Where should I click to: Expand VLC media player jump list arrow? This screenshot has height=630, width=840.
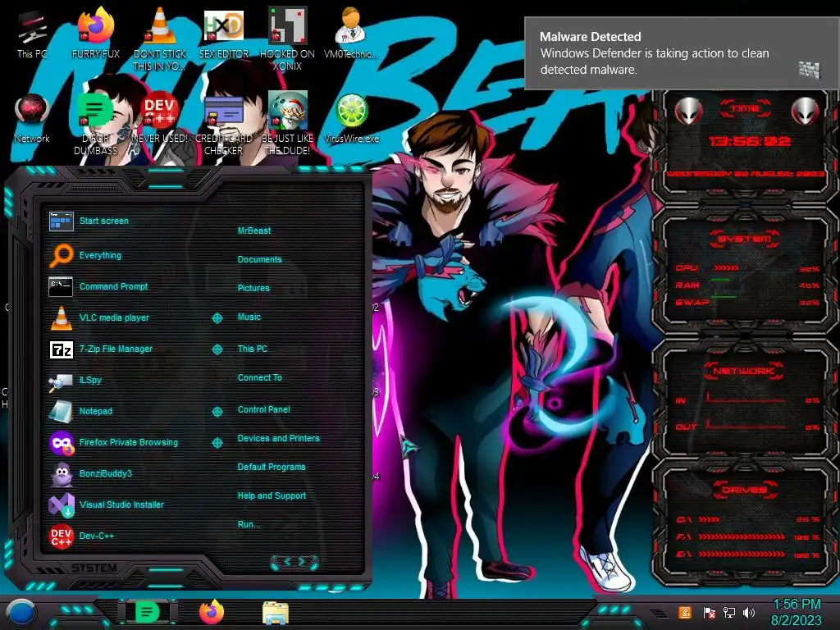[217, 318]
